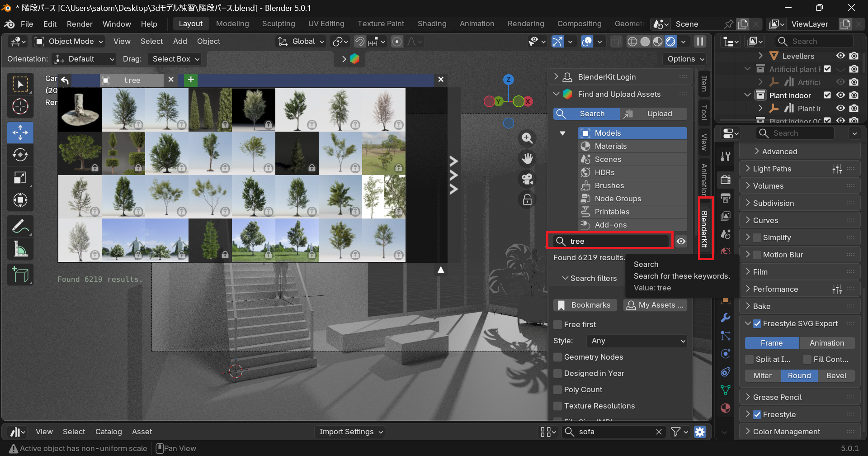The width and height of the screenshot is (868, 456).
Task: Select the Move tool in the toolbar
Action: click(20, 133)
